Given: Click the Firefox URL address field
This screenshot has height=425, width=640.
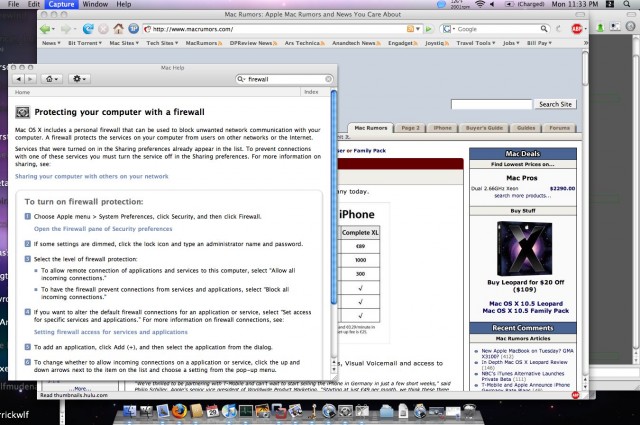Looking at the screenshot, I should click(278, 29).
